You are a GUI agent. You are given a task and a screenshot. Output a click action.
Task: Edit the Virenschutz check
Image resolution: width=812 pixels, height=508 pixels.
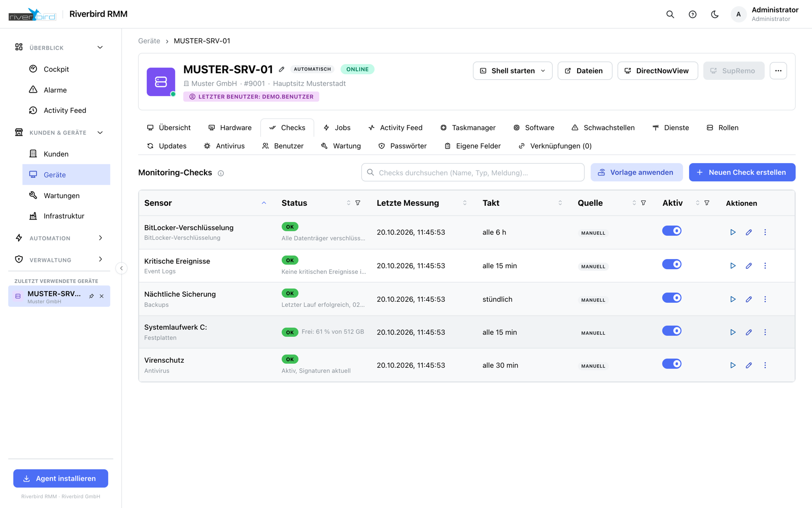[749, 365]
